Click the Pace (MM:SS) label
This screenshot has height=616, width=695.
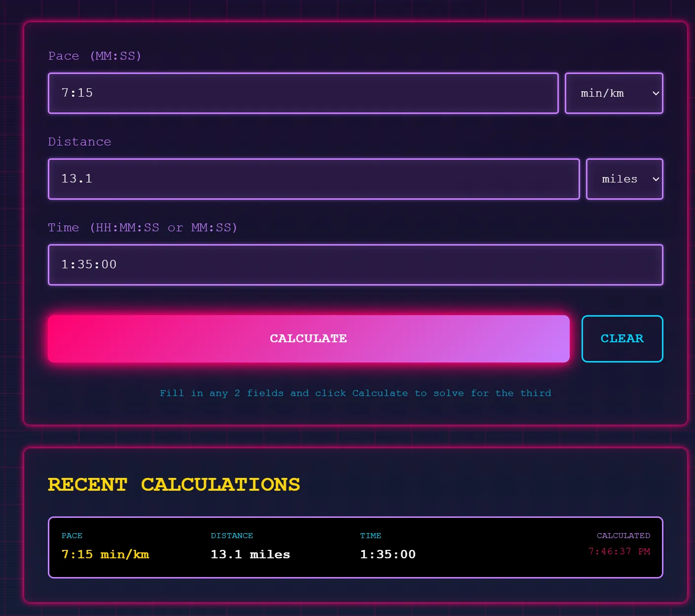(x=95, y=56)
